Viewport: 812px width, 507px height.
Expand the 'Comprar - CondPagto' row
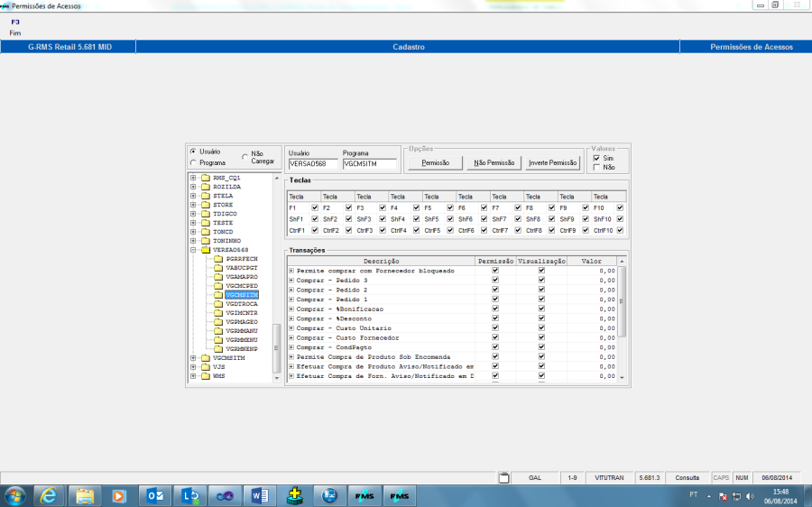pyautogui.click(x=291, y=347)
